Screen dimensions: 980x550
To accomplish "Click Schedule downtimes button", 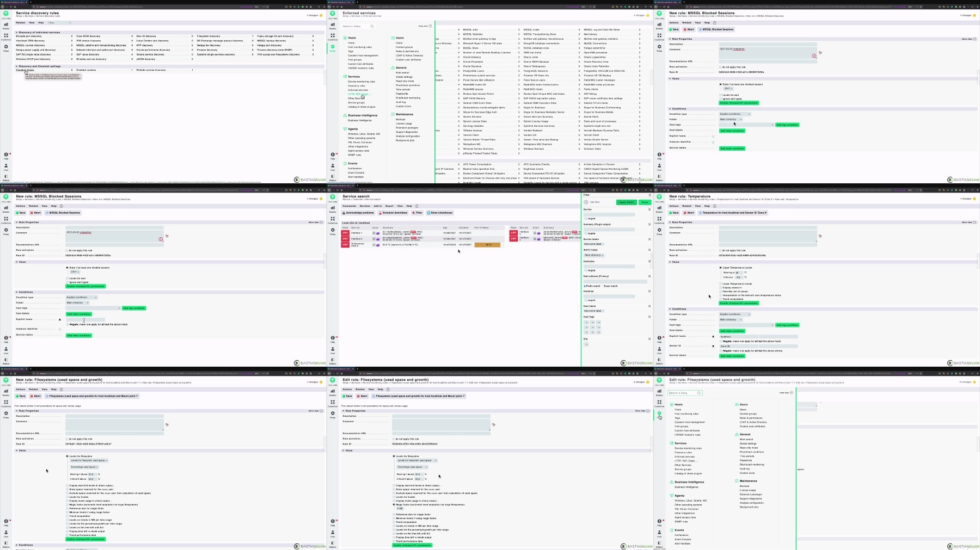I will [x=393, y=213].
